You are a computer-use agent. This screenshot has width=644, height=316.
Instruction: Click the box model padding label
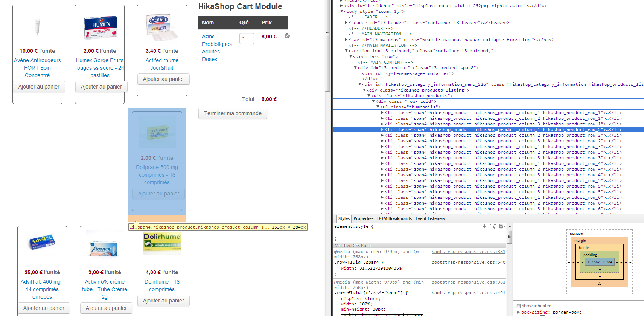[590, 255]
